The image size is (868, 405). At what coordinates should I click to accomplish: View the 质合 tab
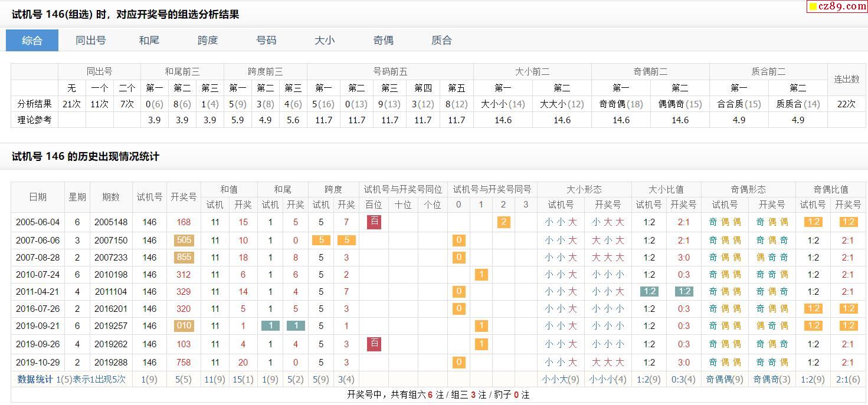click(441, 41)
